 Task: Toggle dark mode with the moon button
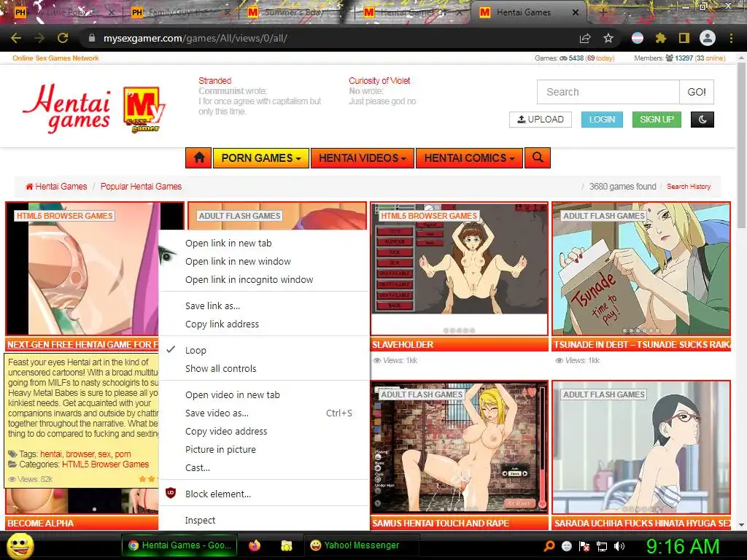click(703, 120)
